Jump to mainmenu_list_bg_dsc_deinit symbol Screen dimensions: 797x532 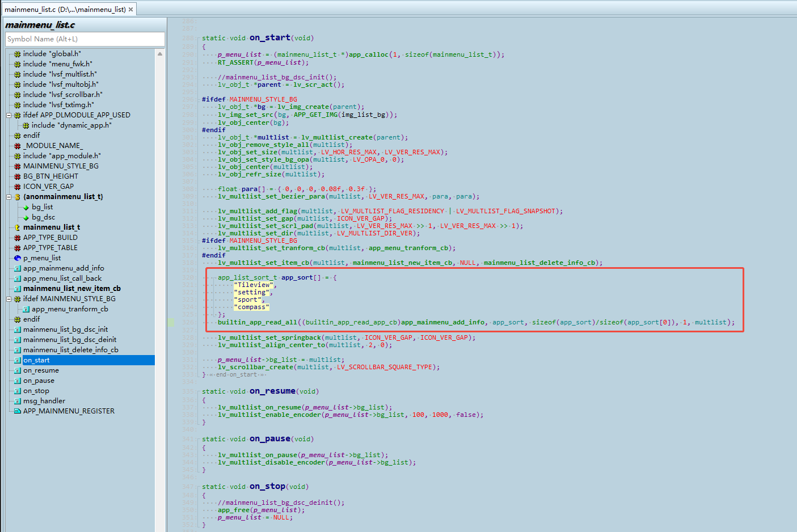point(70,340)
